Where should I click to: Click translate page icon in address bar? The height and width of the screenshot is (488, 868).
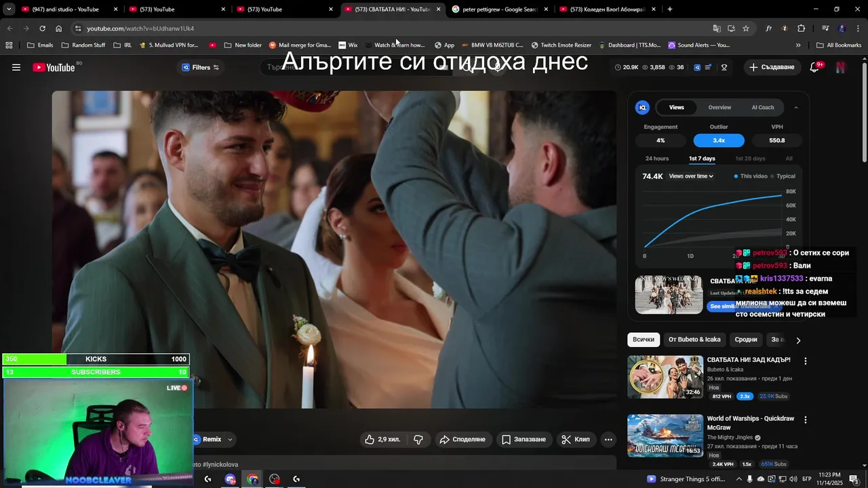pos(717,28)
